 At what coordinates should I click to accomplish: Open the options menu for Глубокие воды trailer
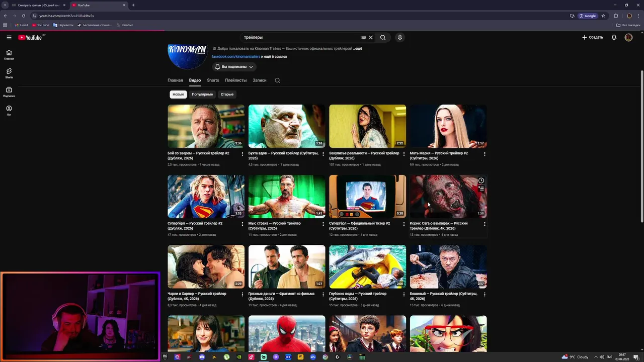(404, 294)
